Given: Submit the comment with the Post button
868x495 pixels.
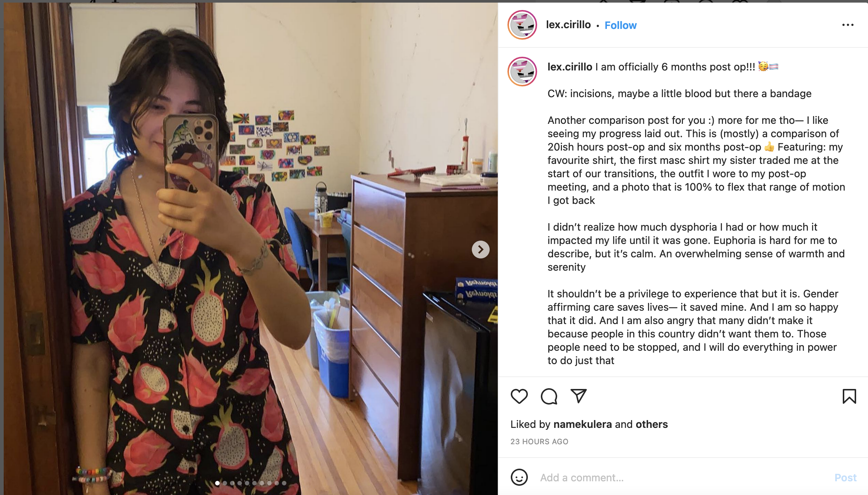Looking at the screenshot, I should [845, 478].
